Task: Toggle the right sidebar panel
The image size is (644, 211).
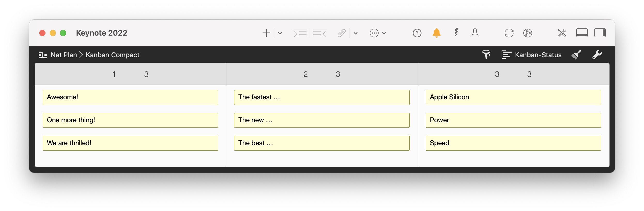Action: coord(600,33)
